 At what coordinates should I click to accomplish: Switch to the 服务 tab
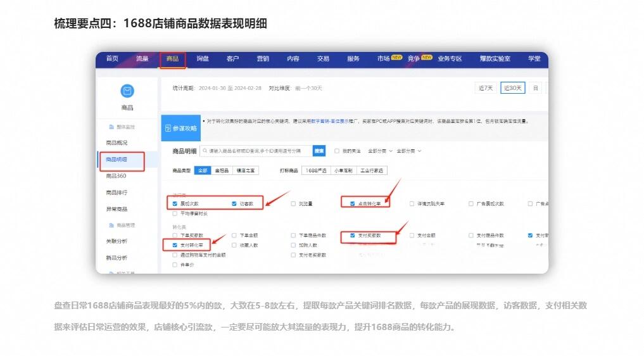click(x=353, y=58)
